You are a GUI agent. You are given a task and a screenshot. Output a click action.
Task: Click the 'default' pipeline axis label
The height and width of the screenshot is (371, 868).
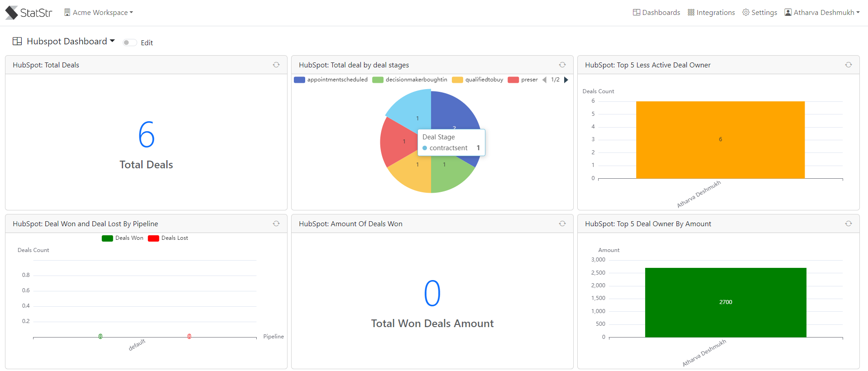[137, 345]
